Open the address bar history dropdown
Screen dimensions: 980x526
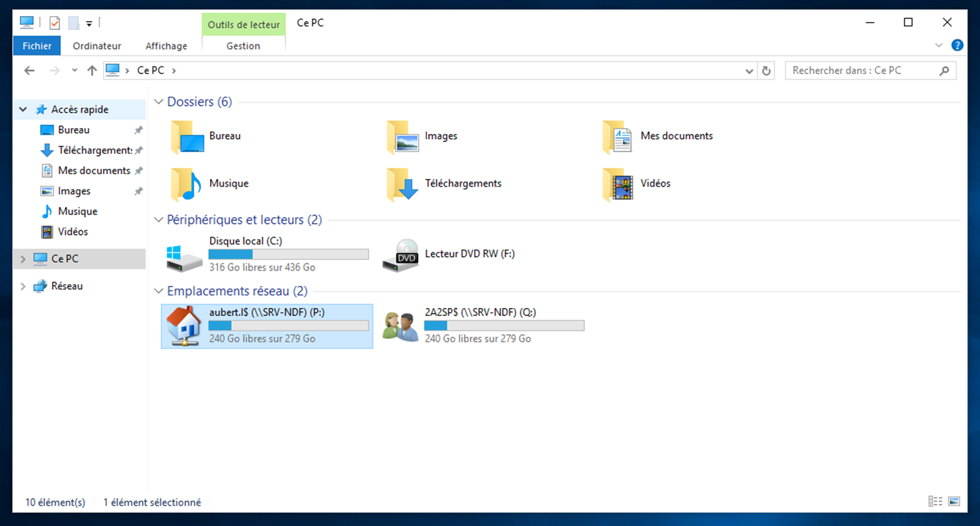pos(749,71)
